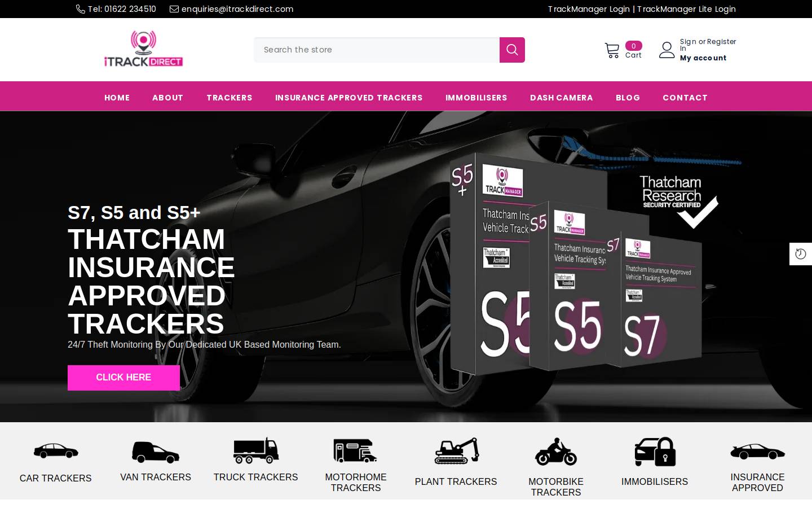The height and width of the screenshot is (508, 812).
Task: Open the Contact menu item
Action: (685, 98)
